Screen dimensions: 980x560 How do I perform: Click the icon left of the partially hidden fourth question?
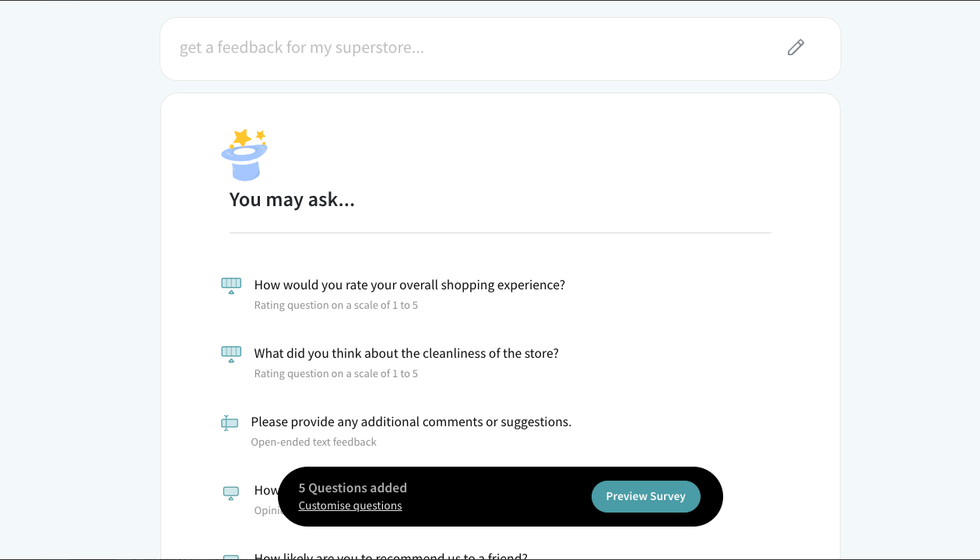pos(231,493)
